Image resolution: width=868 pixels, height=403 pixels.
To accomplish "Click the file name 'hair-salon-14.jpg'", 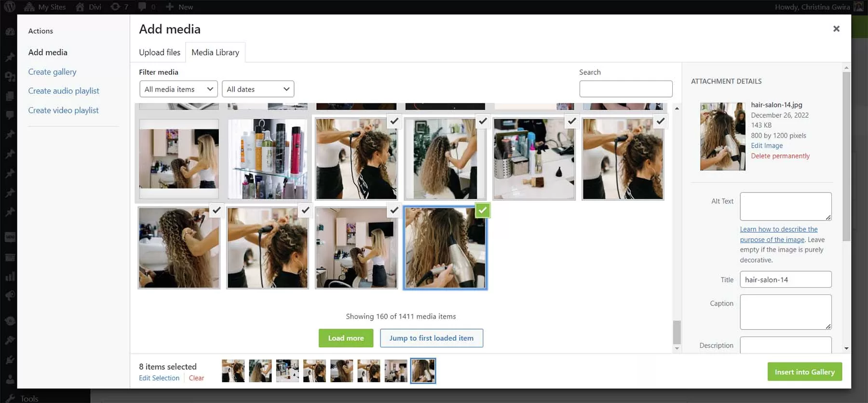I will point(776,105).
